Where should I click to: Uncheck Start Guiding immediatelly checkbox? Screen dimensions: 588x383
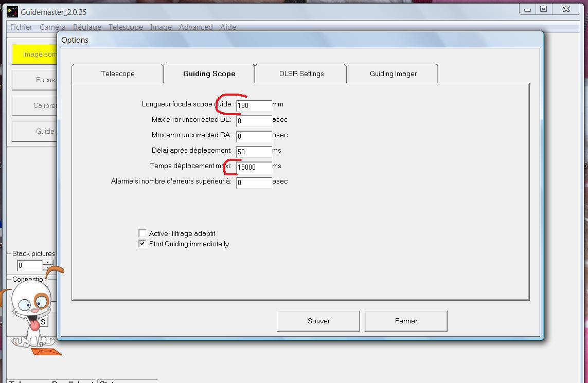(142, 244)
